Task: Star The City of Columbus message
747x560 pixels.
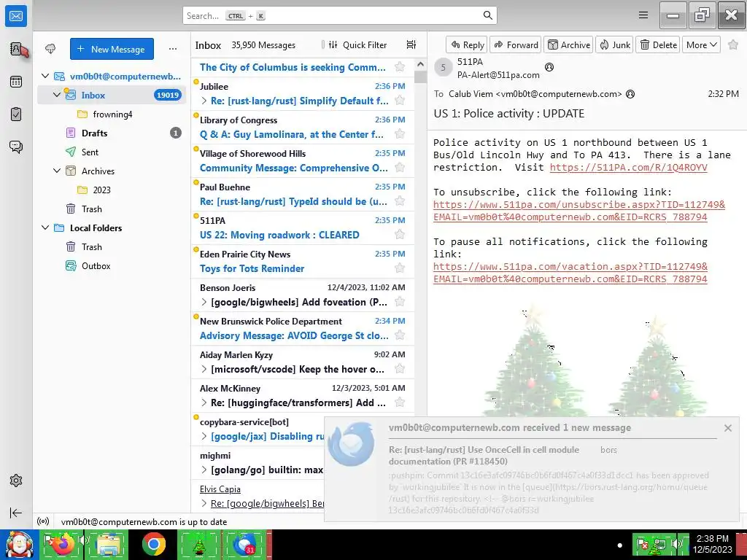Action: pyautogui.click(x=400, y=67)
